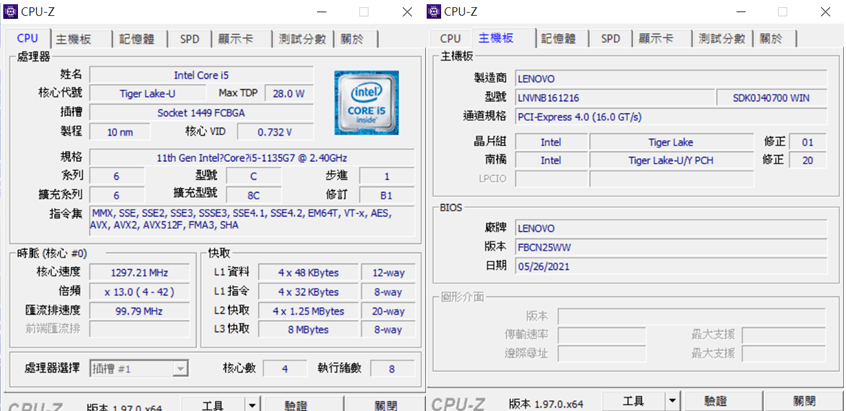Click the Intel Core i5 logo badge
This screenshot has width=846, height=411.
[366, 102]
